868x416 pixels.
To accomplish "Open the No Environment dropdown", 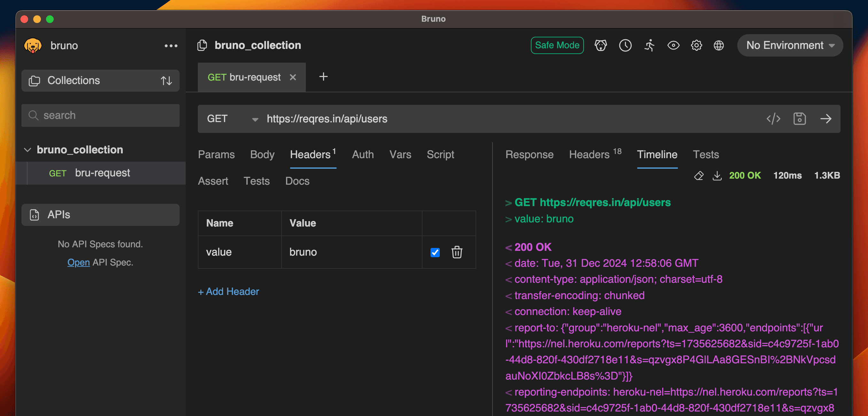I will tap(790, 45).
